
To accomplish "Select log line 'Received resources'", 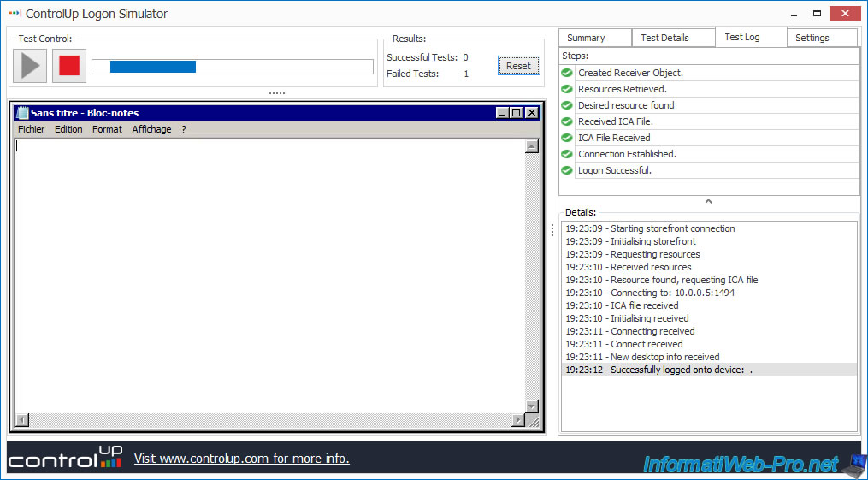I will (x=629, y=267).
